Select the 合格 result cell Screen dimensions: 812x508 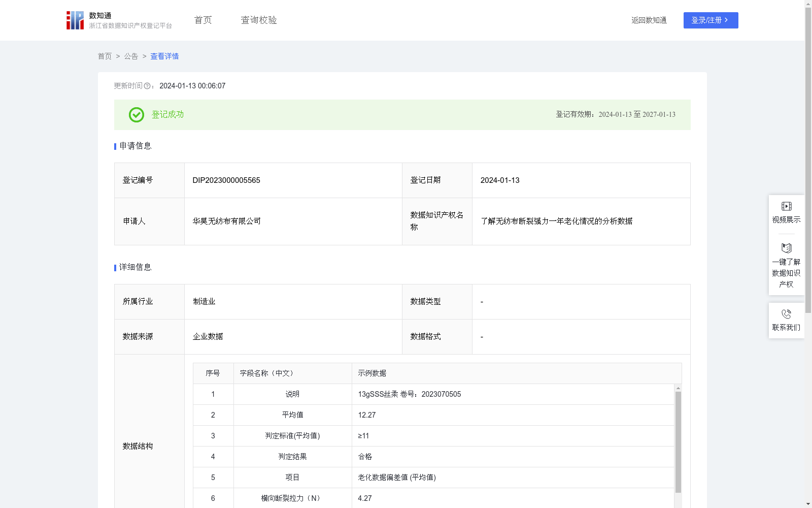click(x=513, y=457)
